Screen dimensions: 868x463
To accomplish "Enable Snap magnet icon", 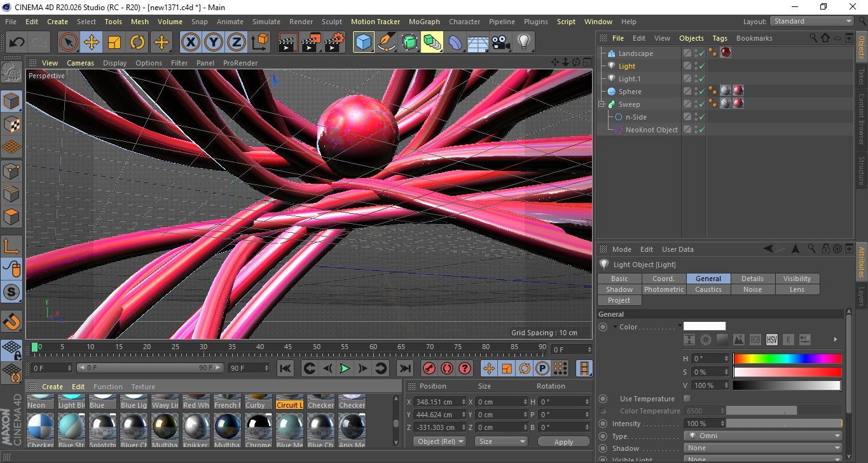I will tap(11, 321).
